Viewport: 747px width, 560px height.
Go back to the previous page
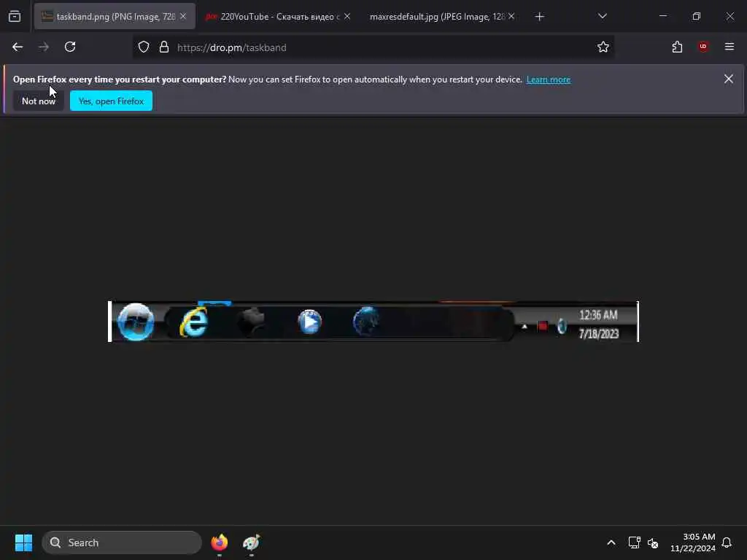(18, 47)
